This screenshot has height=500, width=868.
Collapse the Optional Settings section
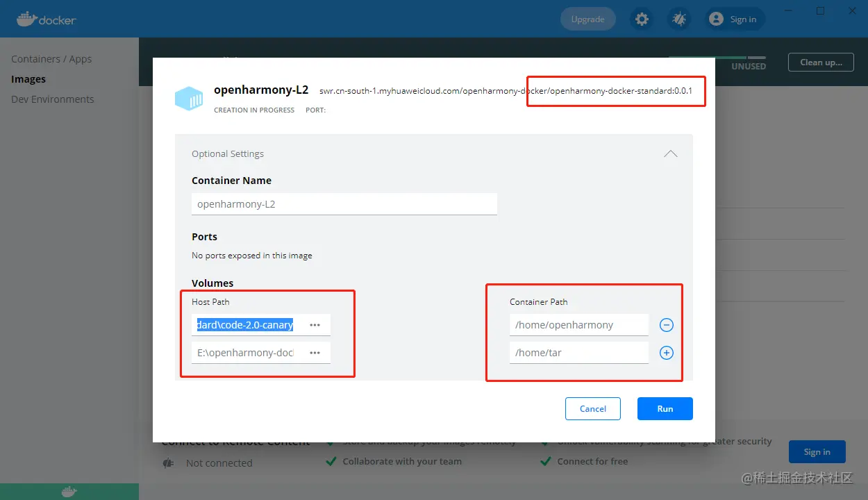point(670,153)
